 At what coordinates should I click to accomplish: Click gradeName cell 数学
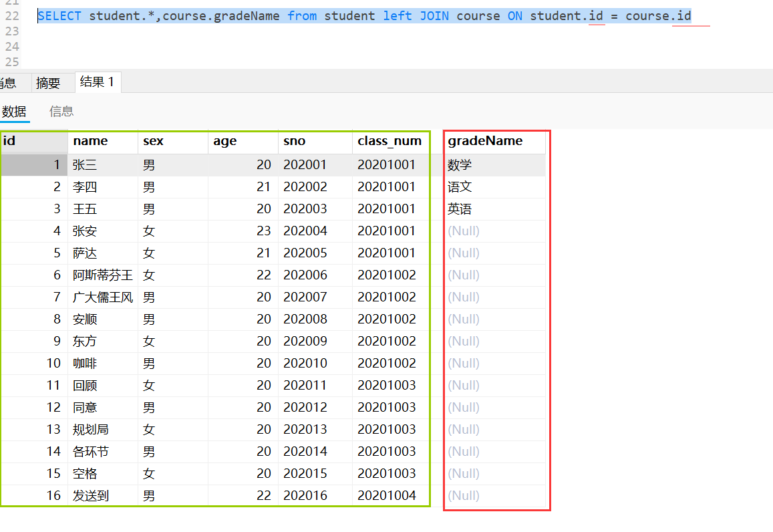click(495, 164)
